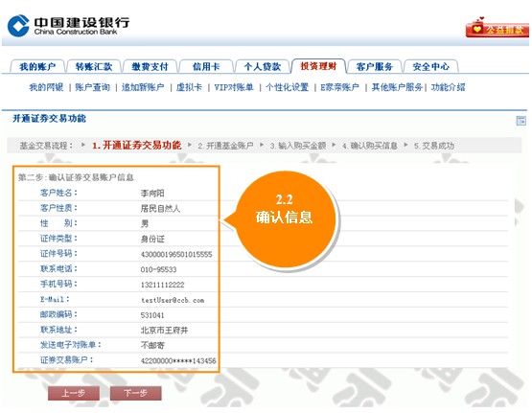Click the postal code 531041

click(152, 315)
